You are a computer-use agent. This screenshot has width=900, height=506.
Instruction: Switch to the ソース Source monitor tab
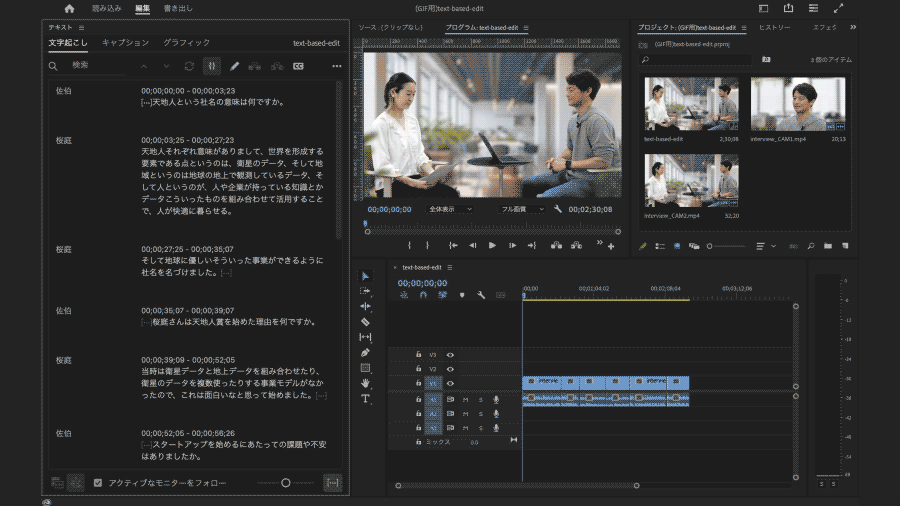pyautogui.click(x=390, y=28)
